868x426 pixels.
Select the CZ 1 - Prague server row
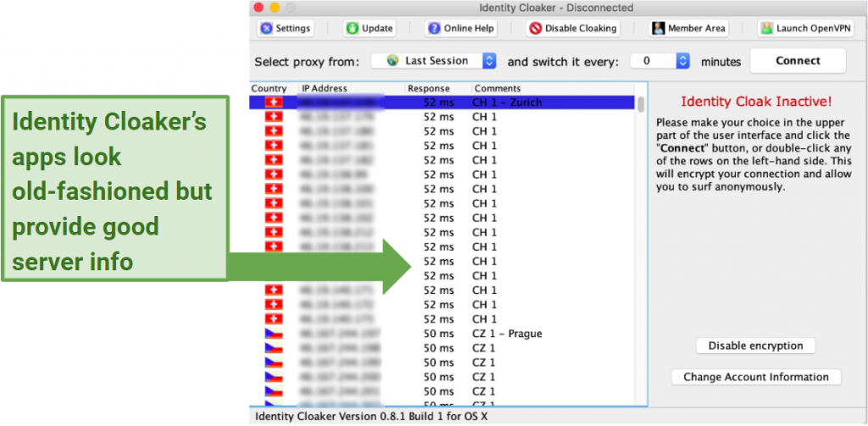(442, 334)
